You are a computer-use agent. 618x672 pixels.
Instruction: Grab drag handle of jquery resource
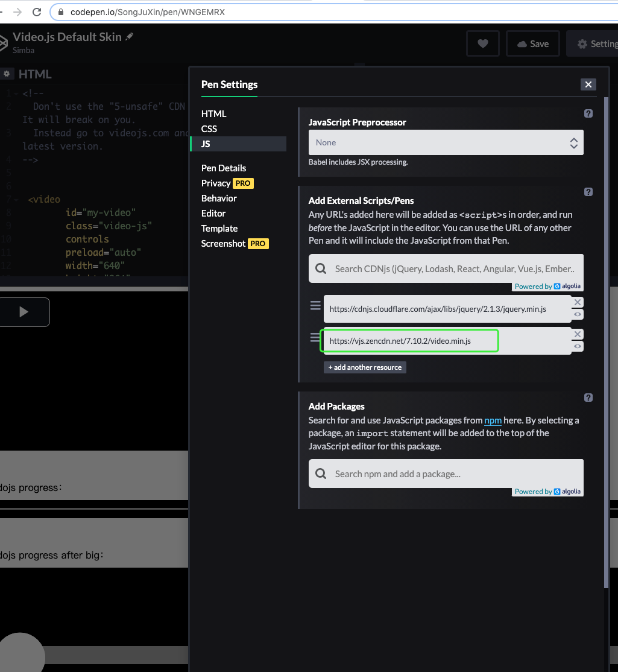(x=315, y=306)
